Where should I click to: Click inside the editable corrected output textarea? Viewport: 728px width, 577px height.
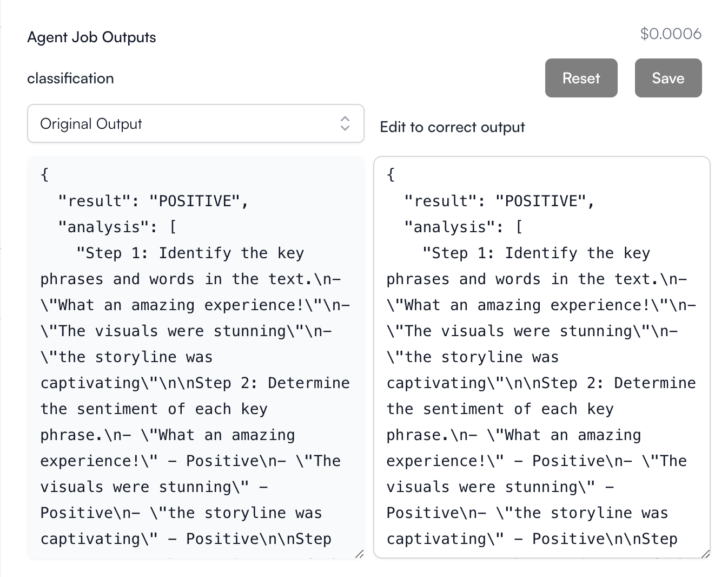coord(541,357)
